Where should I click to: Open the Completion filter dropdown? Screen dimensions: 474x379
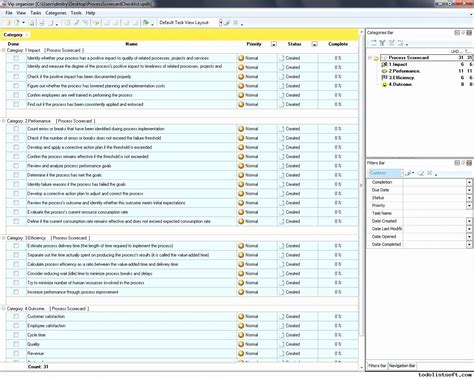(469, 182)
